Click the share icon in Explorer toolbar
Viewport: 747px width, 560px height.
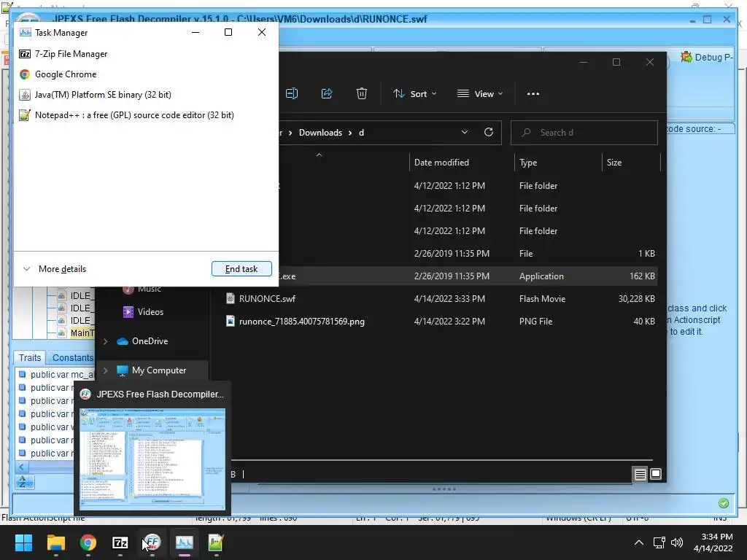(327, 94)
